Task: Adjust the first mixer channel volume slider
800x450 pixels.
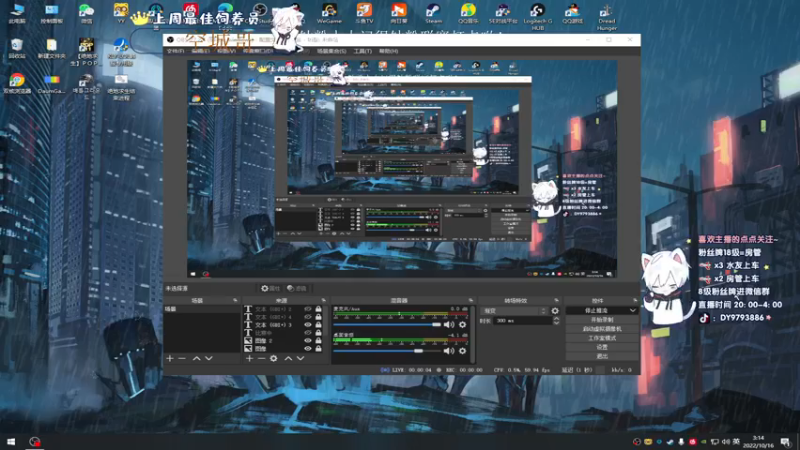Action: tap(387, 324)
